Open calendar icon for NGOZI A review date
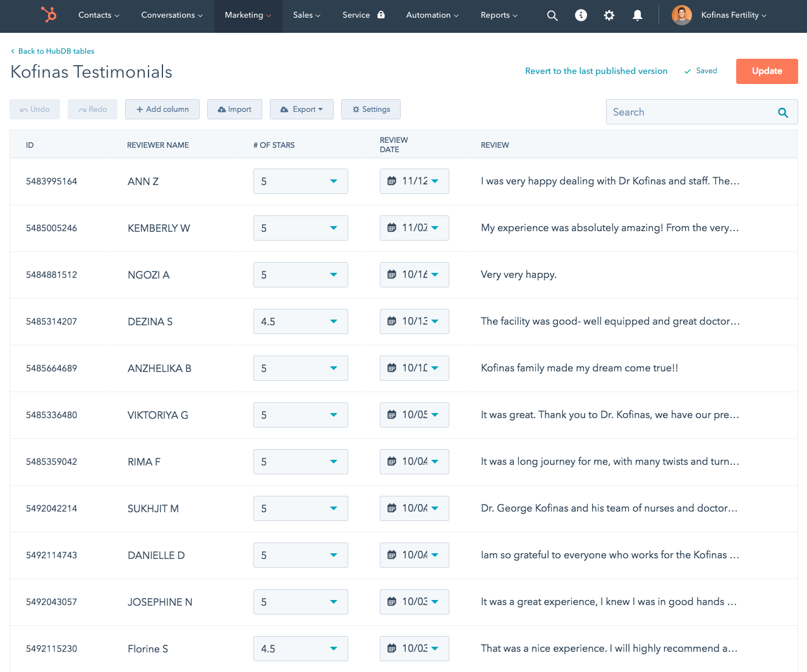The height and width of the screenshot is (672, 807). click(x=392, y=275)
